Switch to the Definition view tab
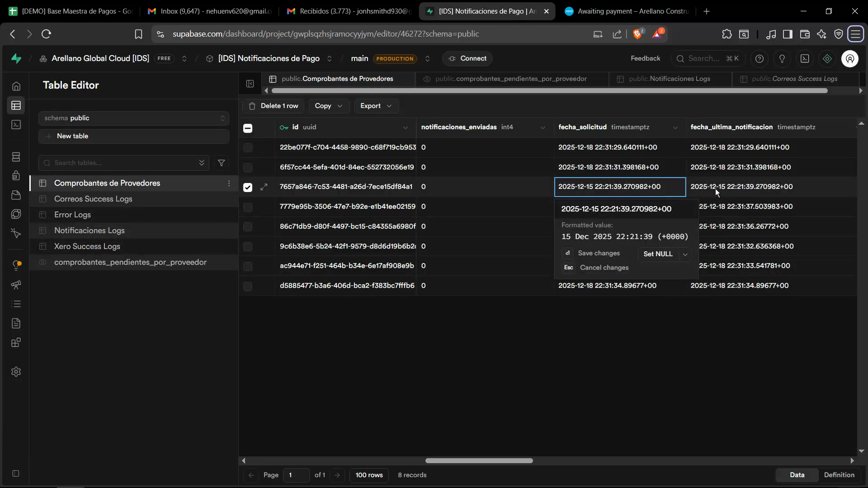This screenshot has width=868, height=488. pos(839,475)
